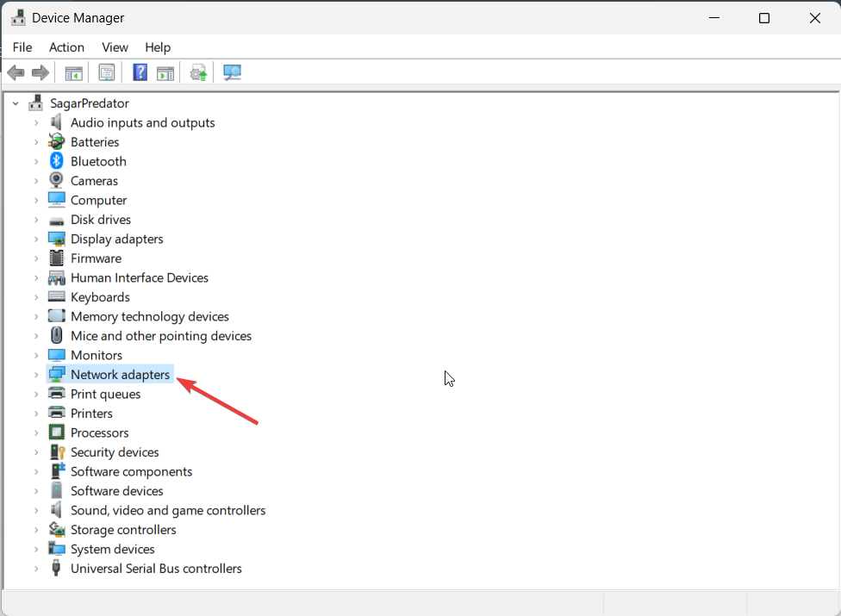
Task: Click the Back arrow toolbar icon
Action: pos(16,72)
